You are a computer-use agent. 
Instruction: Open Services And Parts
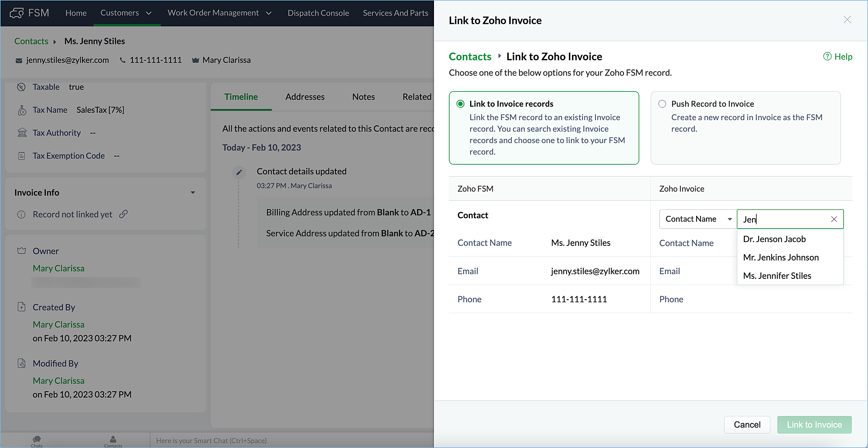[395, 13]
